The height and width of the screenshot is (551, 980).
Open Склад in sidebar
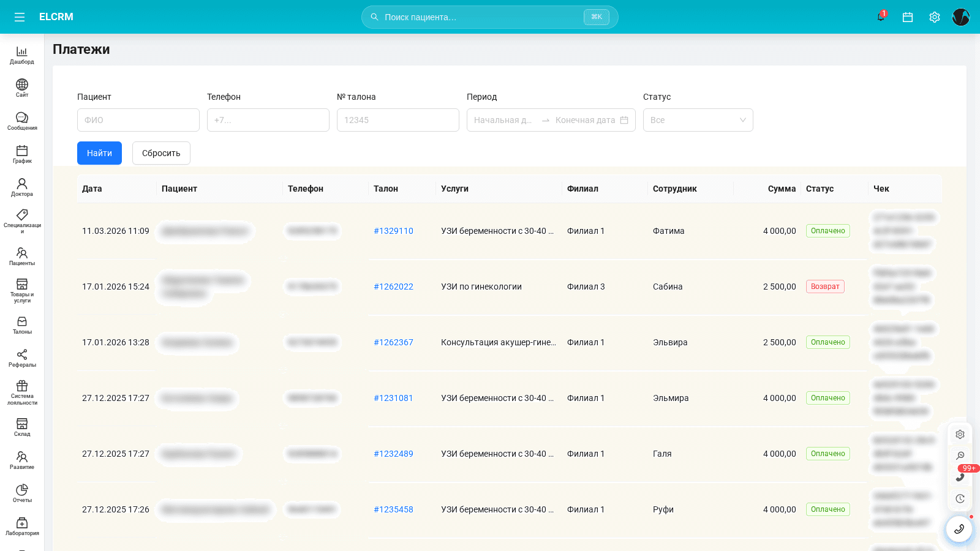(22, 427)
